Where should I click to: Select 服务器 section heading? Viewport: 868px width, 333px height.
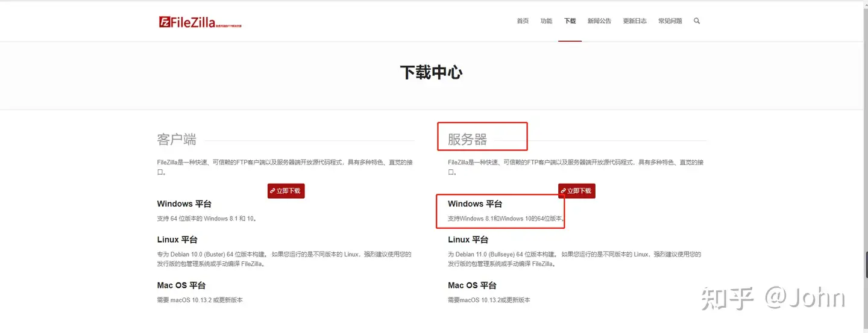[467, 140]
